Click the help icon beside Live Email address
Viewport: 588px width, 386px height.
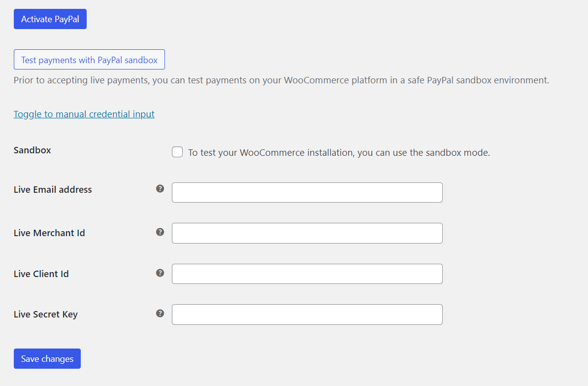coord(160,188)
